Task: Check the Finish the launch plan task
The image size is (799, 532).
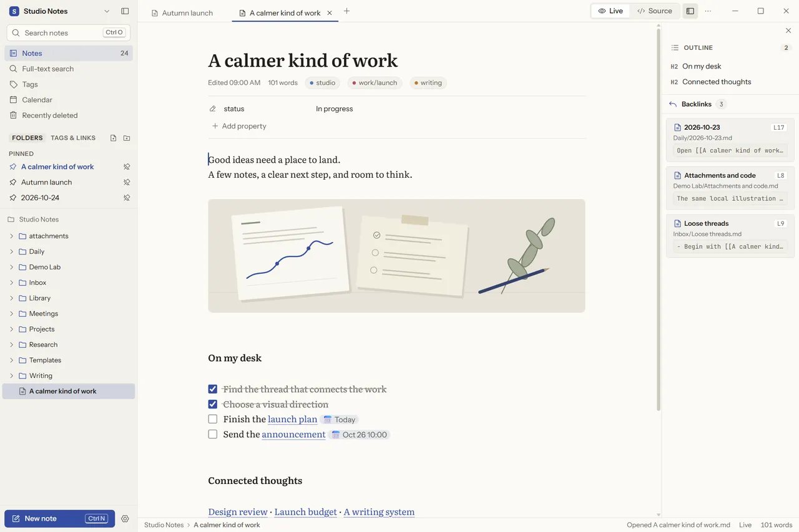Action: [x=213, y=419]
